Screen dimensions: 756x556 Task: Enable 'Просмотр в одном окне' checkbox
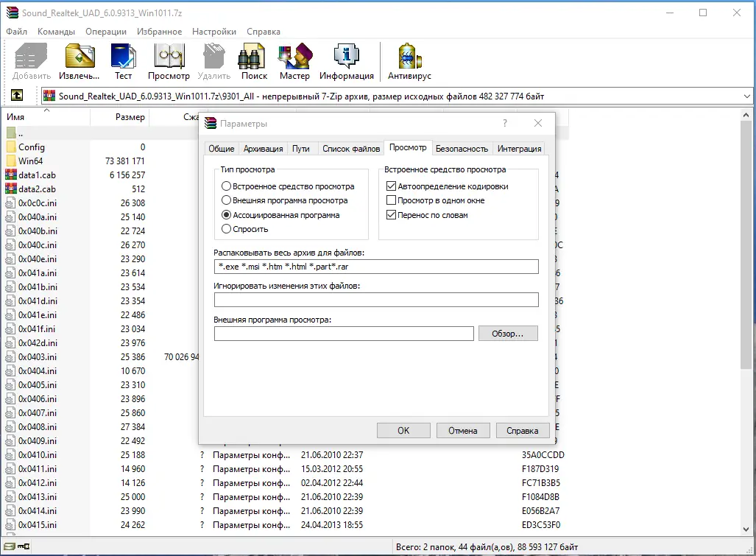(x=391, y=200)
